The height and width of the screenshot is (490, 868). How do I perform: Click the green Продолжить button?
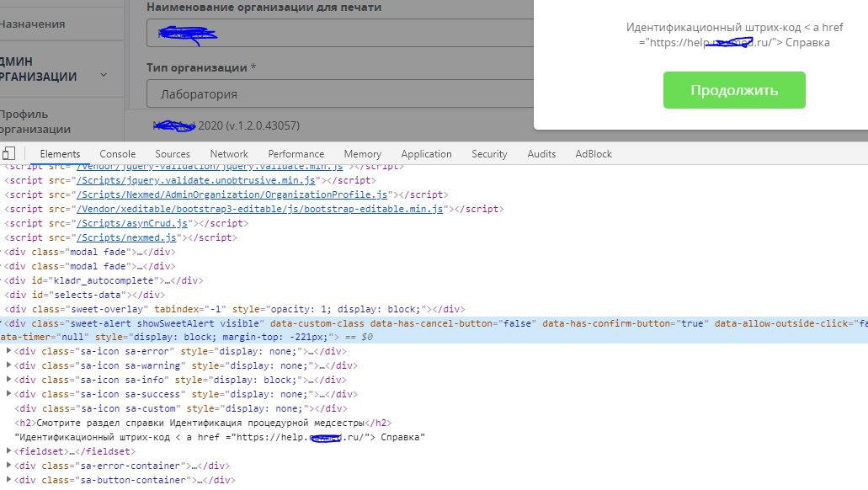pyautogui.click(x=734, y=90)
